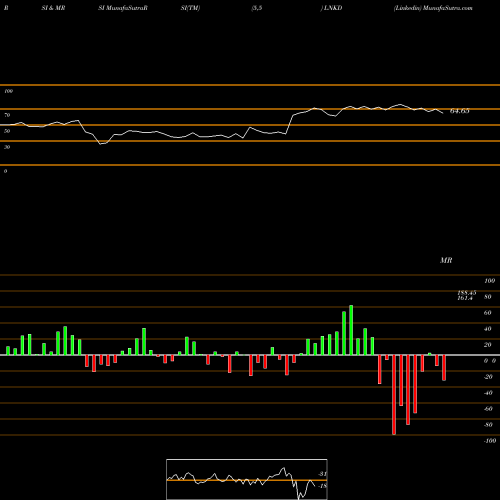Click the "20" label on MR axis

pos(488,345)
